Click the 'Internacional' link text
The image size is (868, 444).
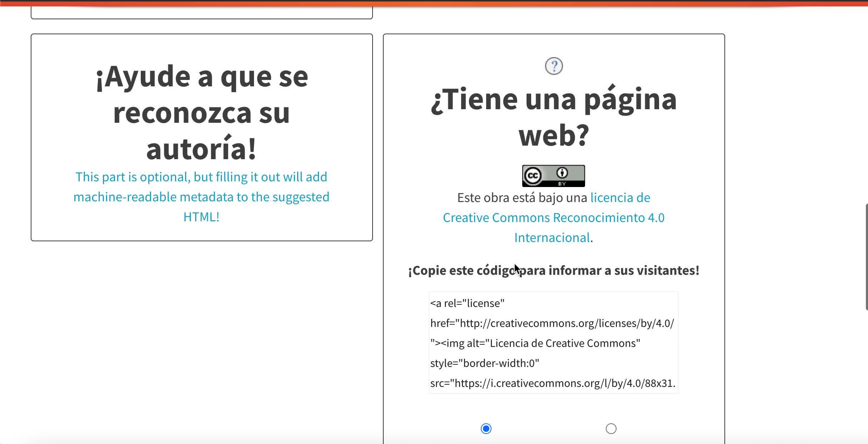552,238
